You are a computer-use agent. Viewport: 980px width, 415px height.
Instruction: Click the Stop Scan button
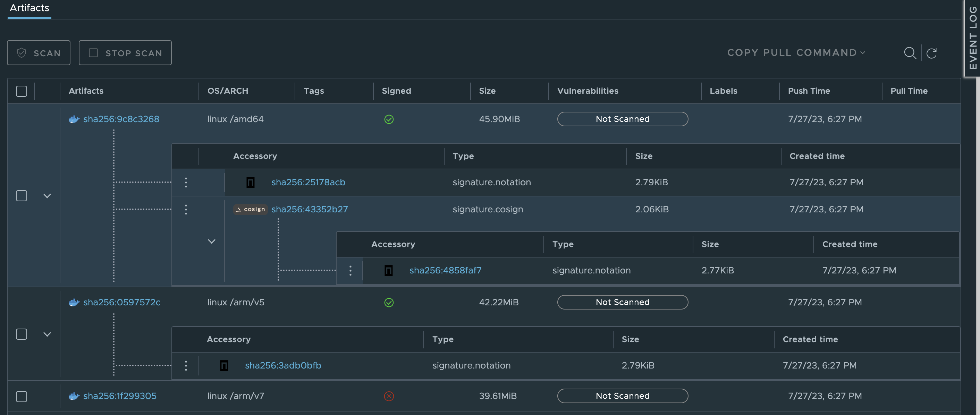125,52
